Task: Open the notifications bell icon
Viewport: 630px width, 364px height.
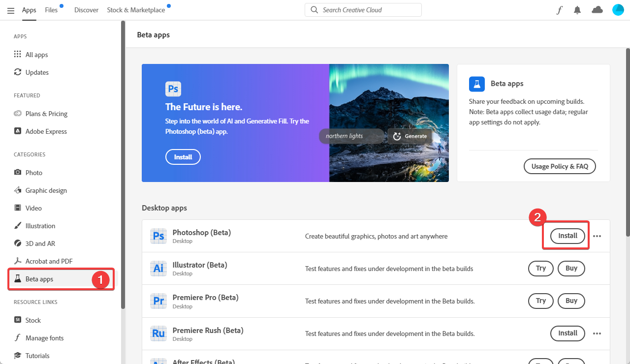Action: [577, 10]
